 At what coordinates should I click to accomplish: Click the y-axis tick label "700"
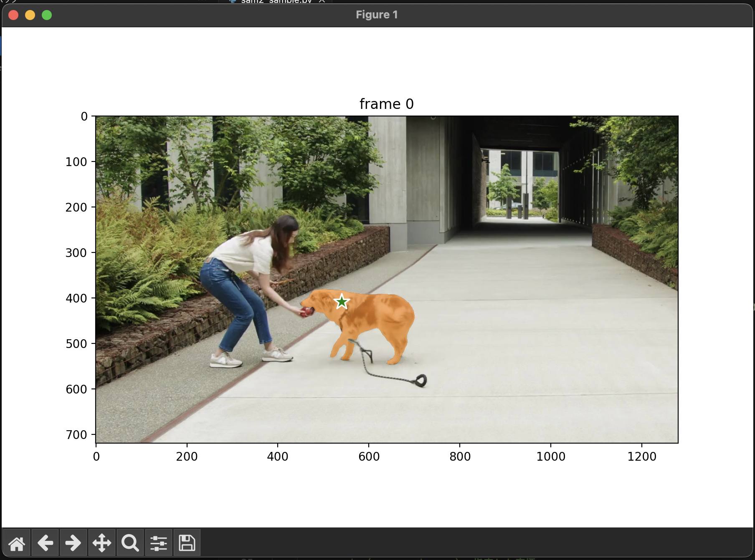coord(76,435)
